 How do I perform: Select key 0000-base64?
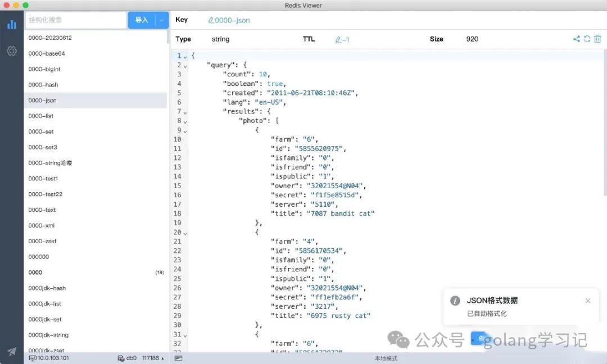[x=95, y=53]
